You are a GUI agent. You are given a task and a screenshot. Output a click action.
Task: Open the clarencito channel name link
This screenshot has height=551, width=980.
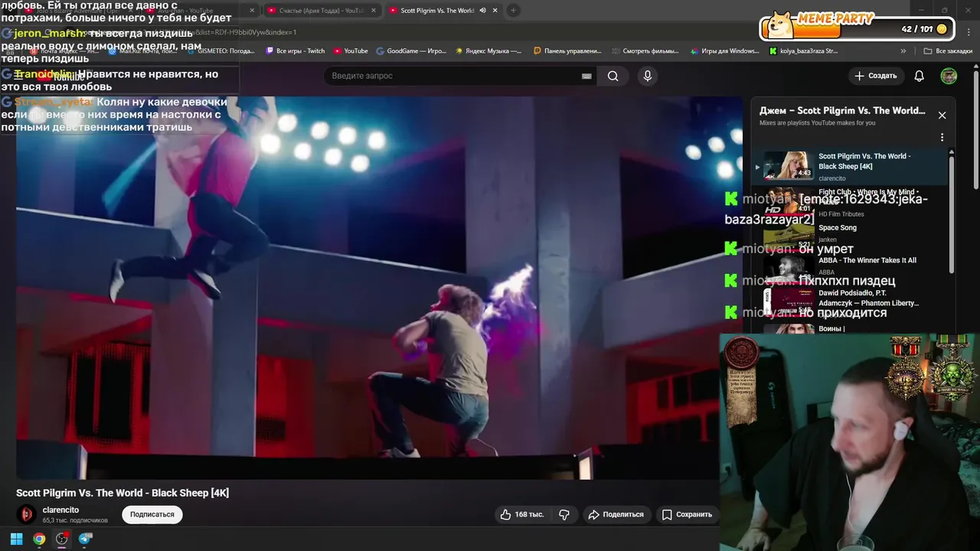[x=60, y=510]
